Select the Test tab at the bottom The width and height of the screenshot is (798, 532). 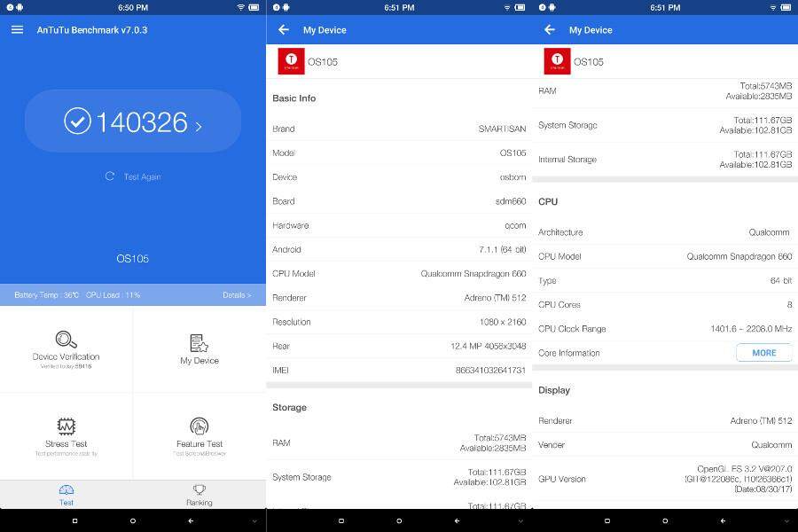click(x=66, y=495)
